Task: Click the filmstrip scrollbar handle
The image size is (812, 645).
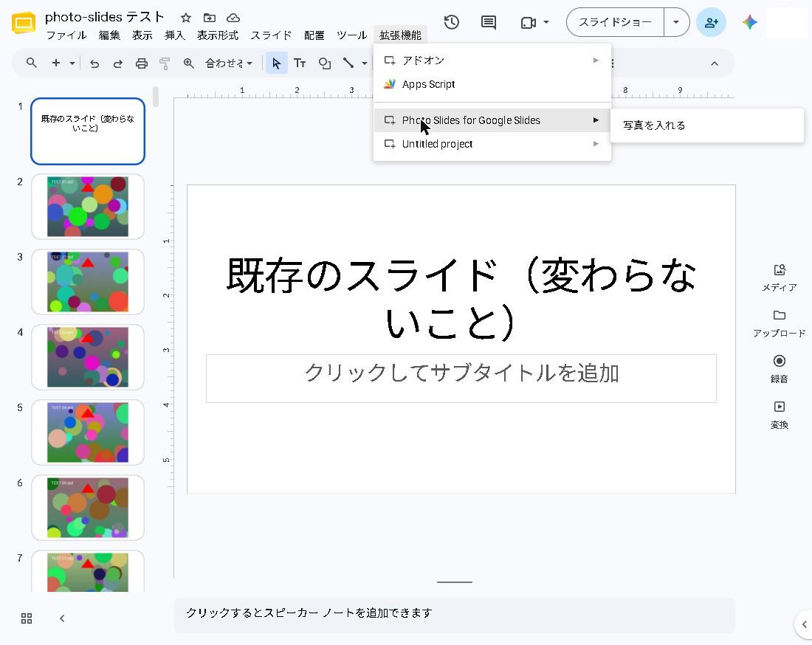Action: (155, 97)
